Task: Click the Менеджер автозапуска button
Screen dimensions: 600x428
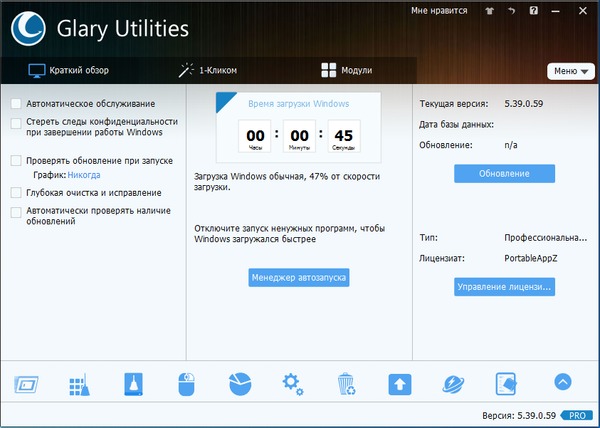Action: [x=299, y=277]
